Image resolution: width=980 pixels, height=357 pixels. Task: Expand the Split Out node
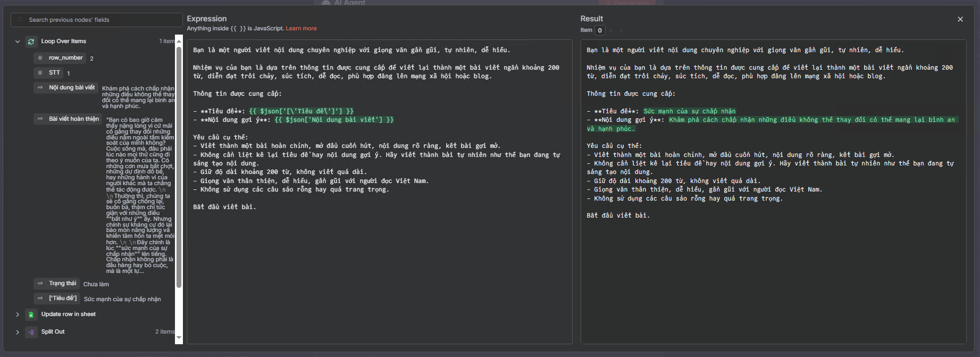pyautogui.click(x=18, y=332)
